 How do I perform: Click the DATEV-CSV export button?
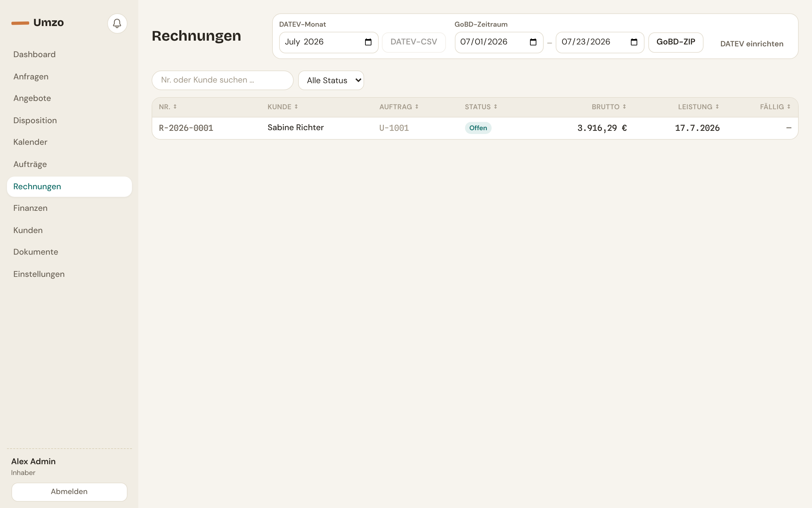(414, 42)
